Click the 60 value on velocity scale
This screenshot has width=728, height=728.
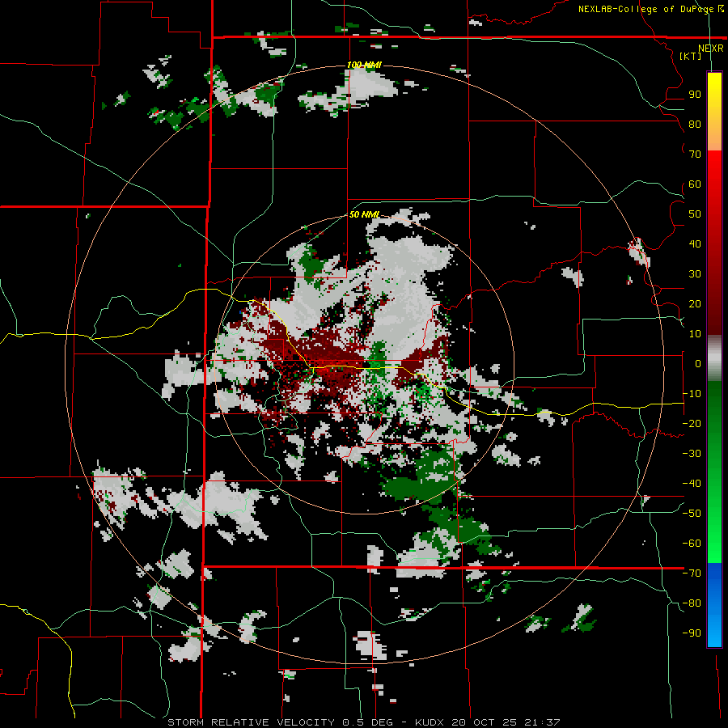pos(695,184)
